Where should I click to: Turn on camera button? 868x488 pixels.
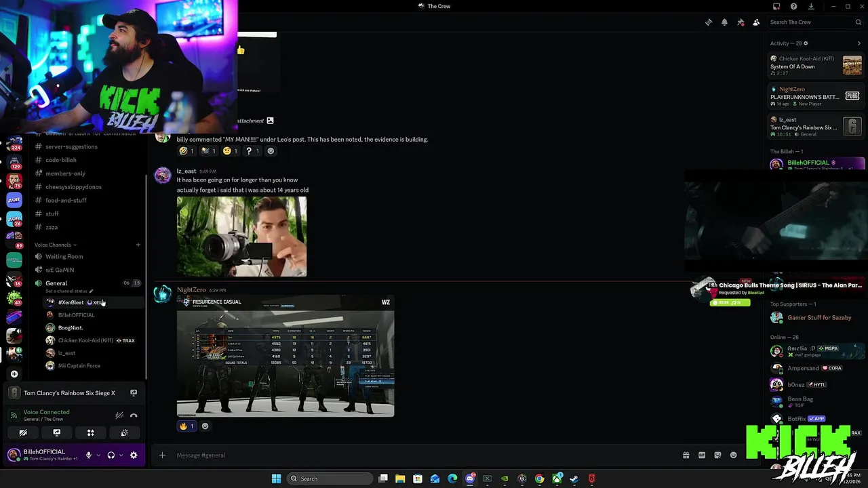[23, 432]
